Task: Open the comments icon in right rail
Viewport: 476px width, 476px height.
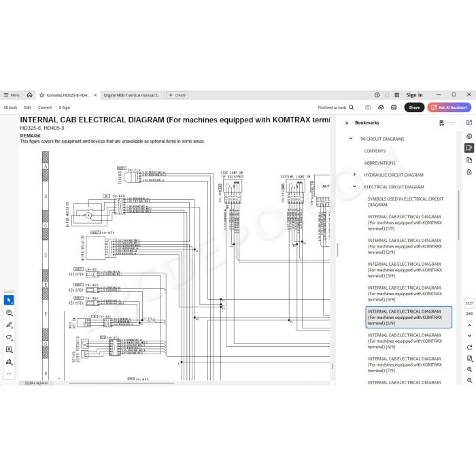Action: pyautogui.click(x=469, y=136)
